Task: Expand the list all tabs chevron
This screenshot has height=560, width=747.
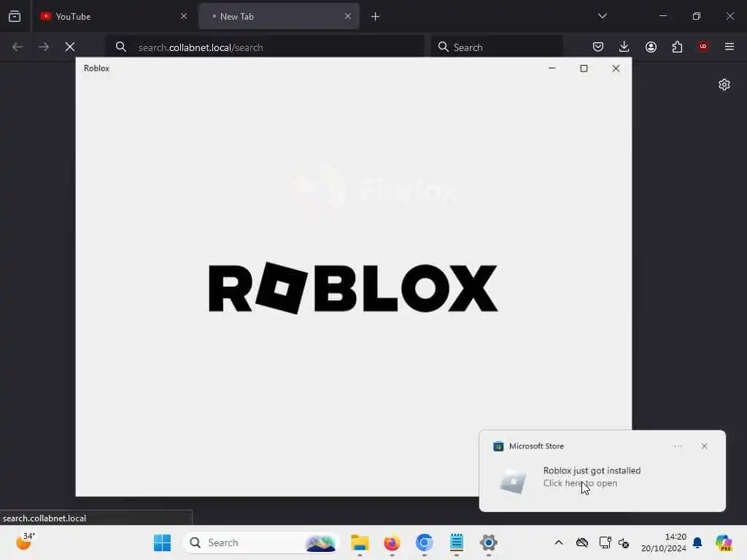Action: (602, 16)
